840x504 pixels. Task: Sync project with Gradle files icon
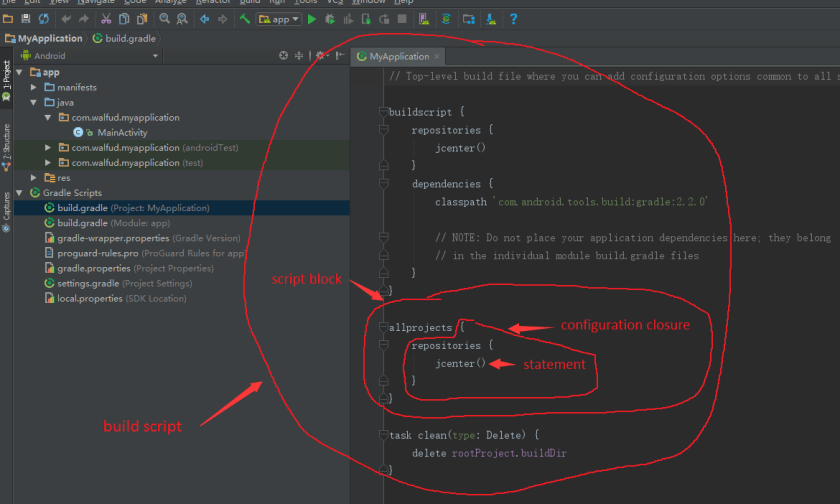[x=446, y=19]
